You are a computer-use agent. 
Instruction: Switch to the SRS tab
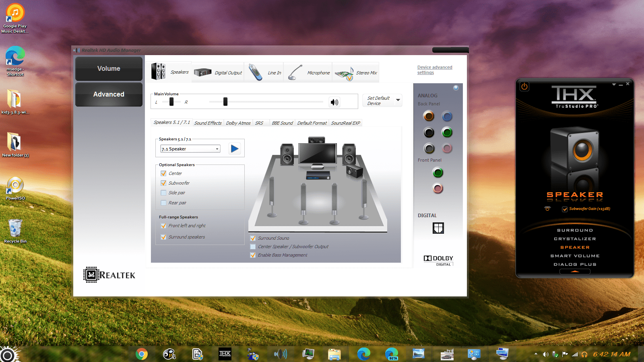pos(259,123)
